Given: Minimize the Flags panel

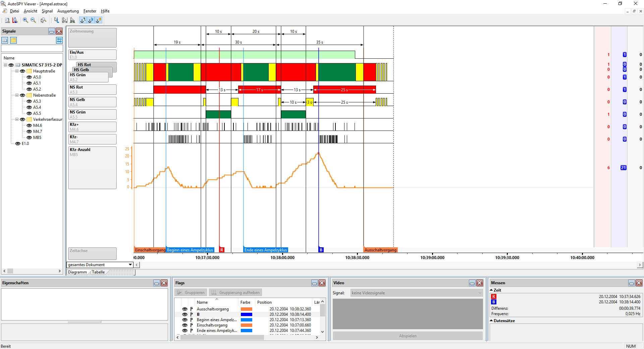Looking at the screenshot, I should tap(315, 283).
